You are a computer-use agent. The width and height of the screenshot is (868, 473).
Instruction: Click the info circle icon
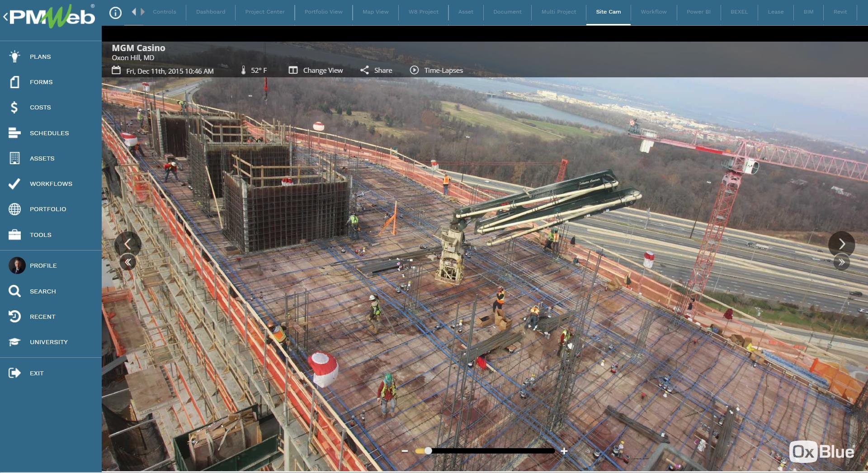[115, 13]
